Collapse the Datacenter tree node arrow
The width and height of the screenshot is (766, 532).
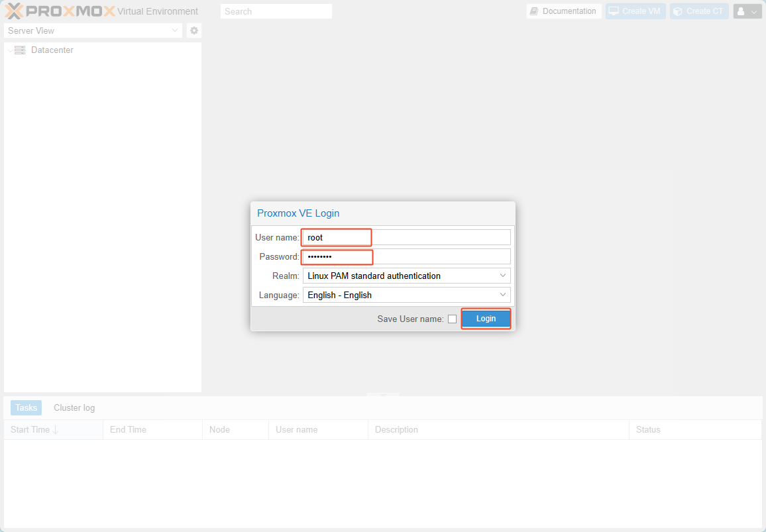[x=10, y=50]
